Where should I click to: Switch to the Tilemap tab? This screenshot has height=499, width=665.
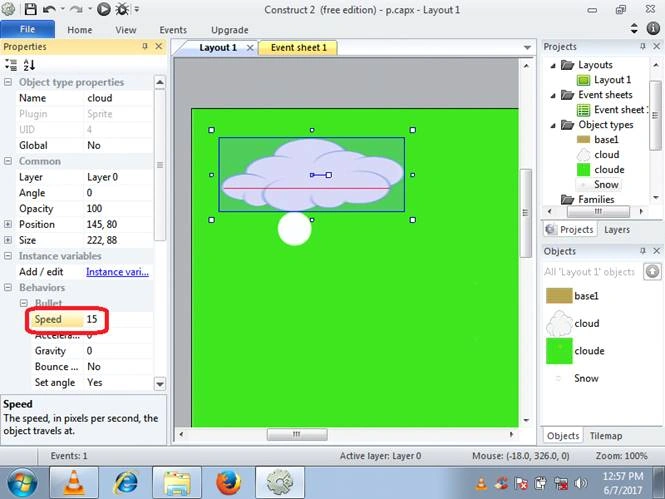[x=606, y=436]
